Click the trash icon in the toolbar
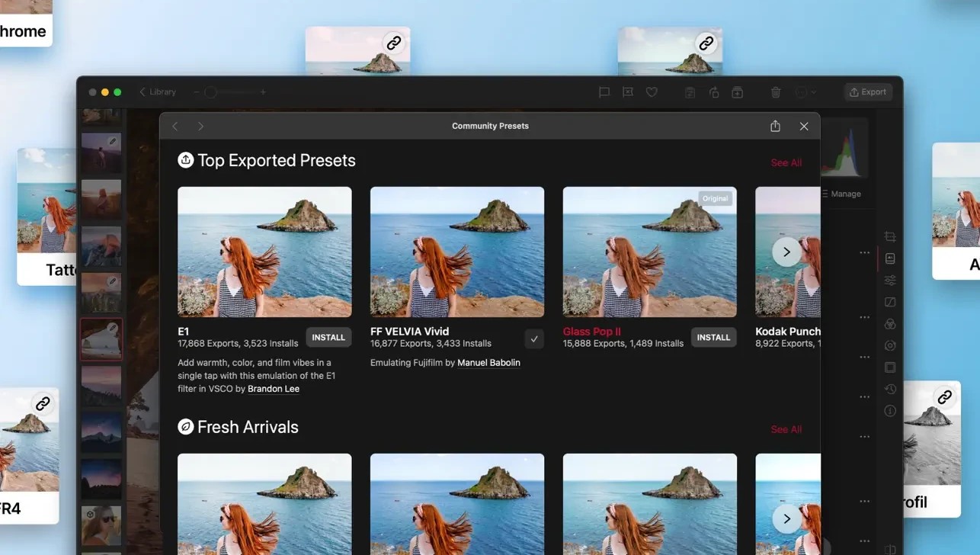 click(x=776, y=92)
